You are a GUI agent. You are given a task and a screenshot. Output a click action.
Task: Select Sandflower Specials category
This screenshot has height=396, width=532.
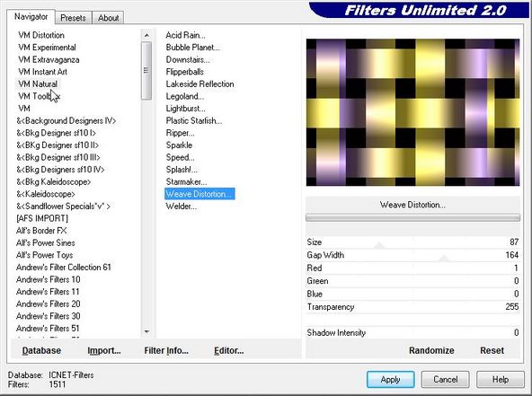tap(63, 207)
